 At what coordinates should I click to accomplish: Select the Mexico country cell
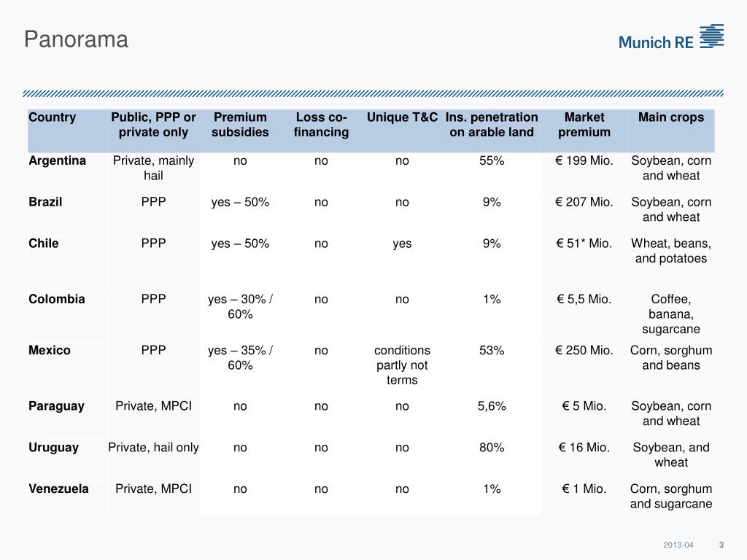pos(50,350)
